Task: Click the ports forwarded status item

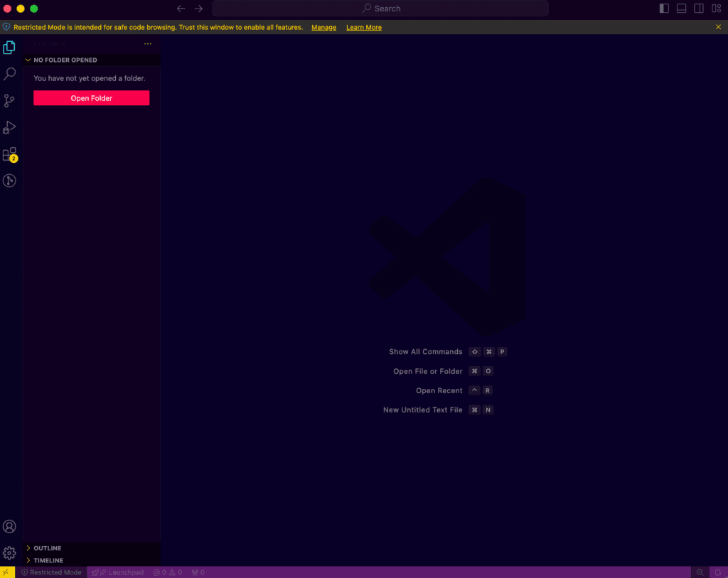Action: coord(198,572)
